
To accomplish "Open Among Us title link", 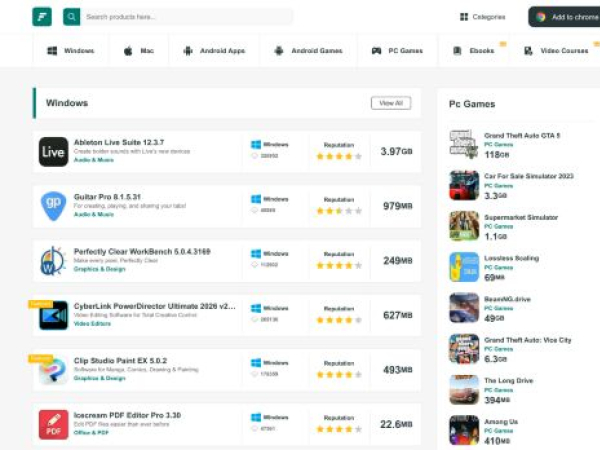I will 501,422.
